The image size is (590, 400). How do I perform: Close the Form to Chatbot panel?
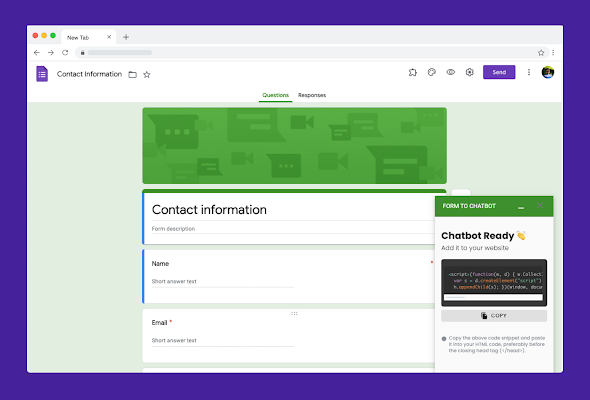[x=540, y=205]
